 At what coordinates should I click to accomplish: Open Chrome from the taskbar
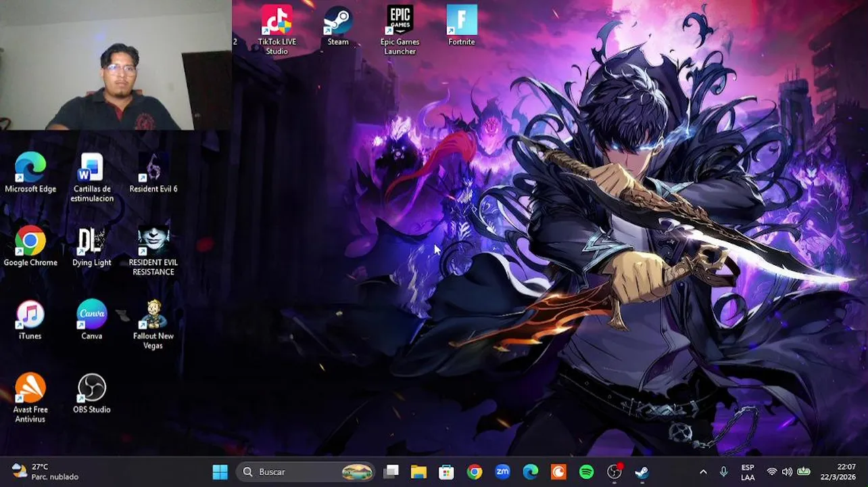[x=475, y=471]
